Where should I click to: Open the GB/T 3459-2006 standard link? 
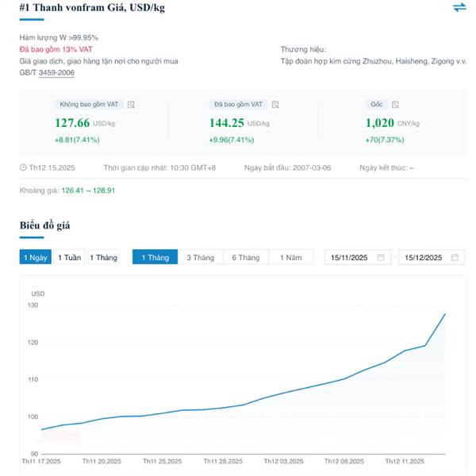pyautogui.click(x=56, y=72)
